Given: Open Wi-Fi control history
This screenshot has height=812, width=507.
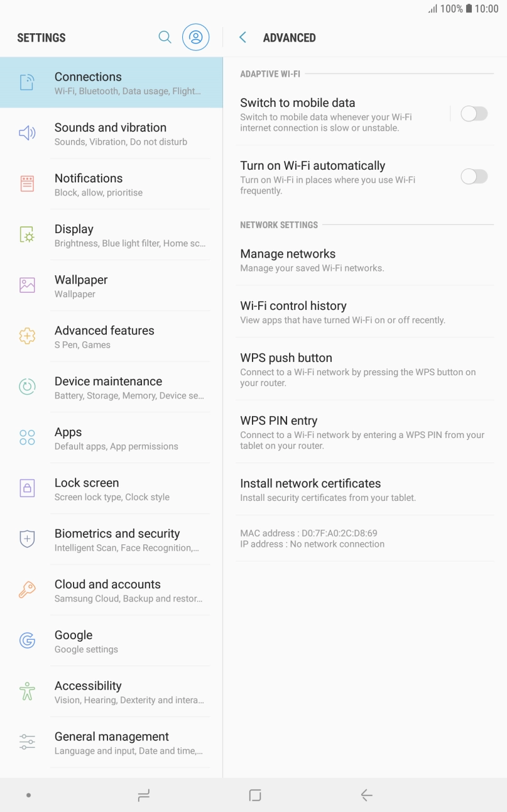Looking at the screenshot, I should pos(364,312).
